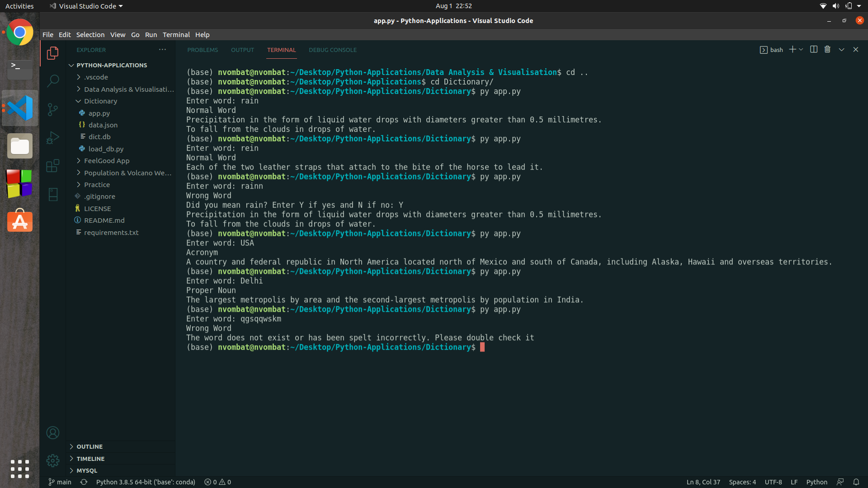
Task: Click the main branch indicator
Action: tap(60, 482)
